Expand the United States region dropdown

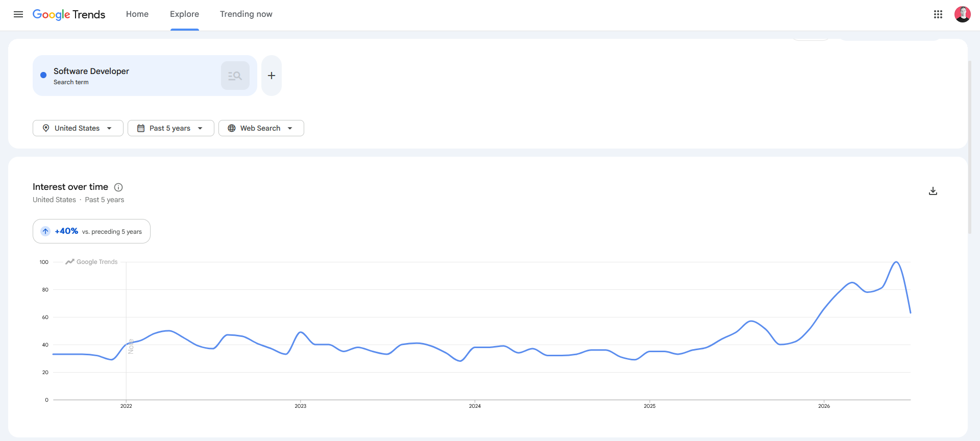(x=78, y=128)
